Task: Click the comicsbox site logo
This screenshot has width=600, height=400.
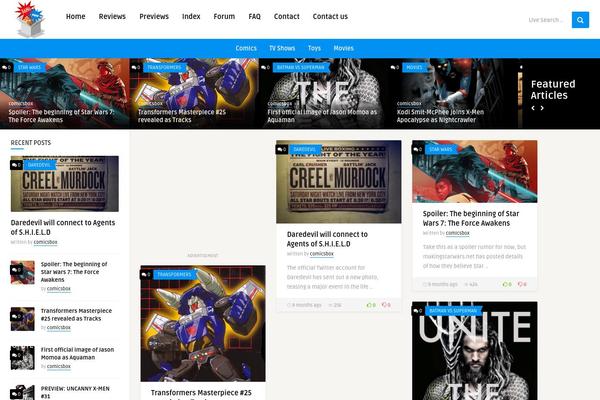Action: [30, 19]
